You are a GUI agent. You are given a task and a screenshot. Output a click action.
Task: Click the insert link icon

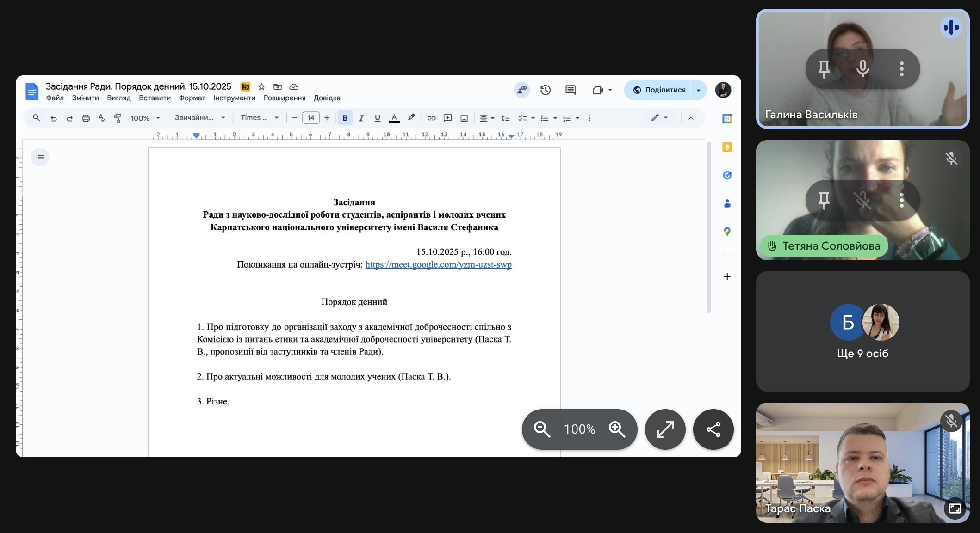pos(431,118)
